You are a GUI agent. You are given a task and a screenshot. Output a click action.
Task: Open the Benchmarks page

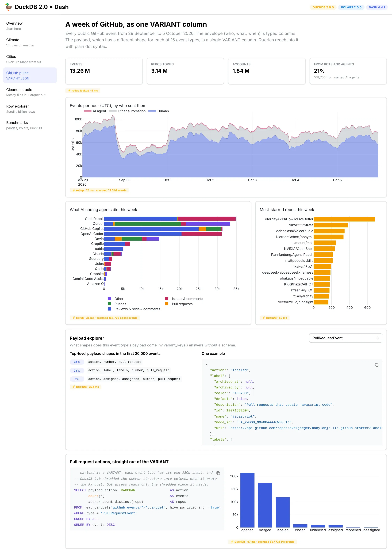(x=30, y=125)
